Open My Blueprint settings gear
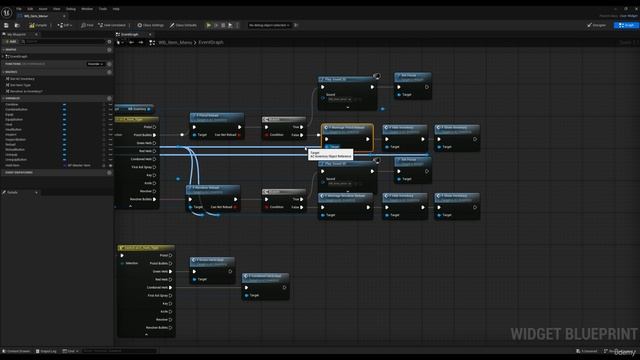640x360 pixels. [109, 42]
